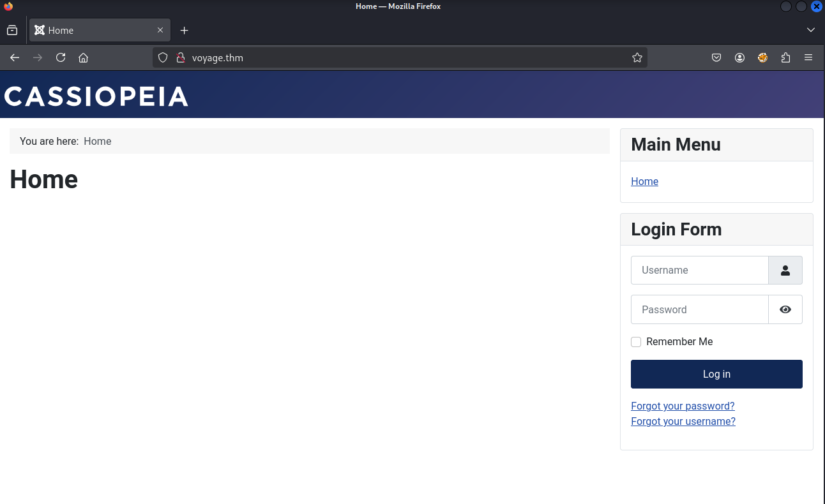Open the Home link in Main Menu
The height and width of the screenshot is (504, 825).
644,181
